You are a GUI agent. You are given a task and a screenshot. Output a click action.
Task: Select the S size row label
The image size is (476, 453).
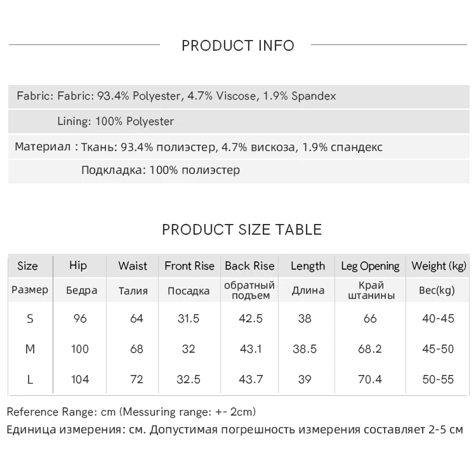pos(30,318)
